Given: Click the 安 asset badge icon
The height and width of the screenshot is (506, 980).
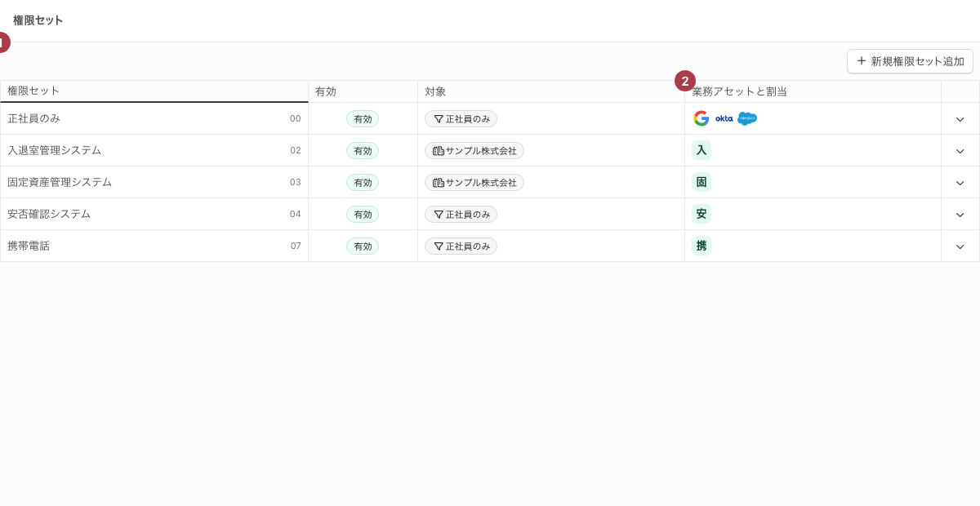Looking at the screenshot, I should [702, 214].
